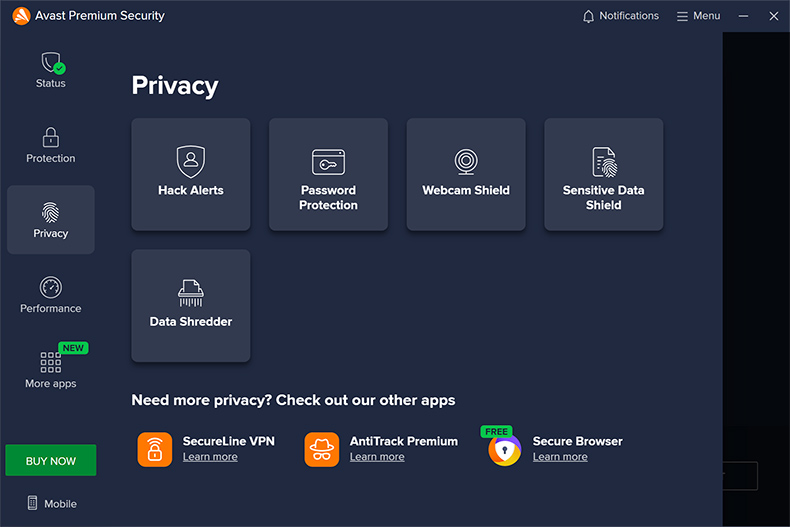
Task: Open the hamburger Menu
Action: pos(698,16)
